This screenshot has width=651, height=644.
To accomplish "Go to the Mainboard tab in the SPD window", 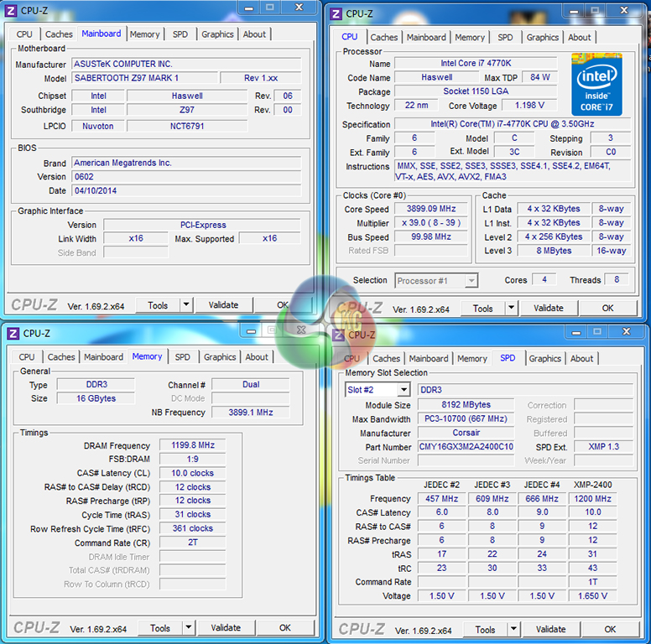I will tap(429, 359).
